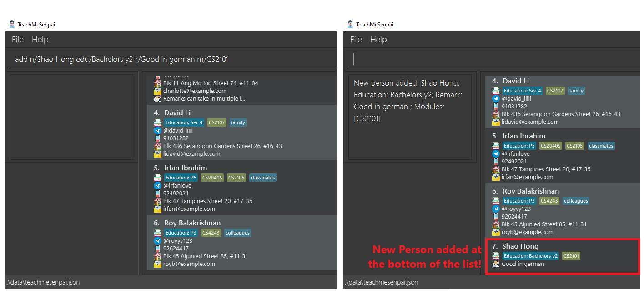Viewport: 644px width, 306px height.
Task: Click 'lidavid@example.com' email in right window
Action: coord(530,122)
